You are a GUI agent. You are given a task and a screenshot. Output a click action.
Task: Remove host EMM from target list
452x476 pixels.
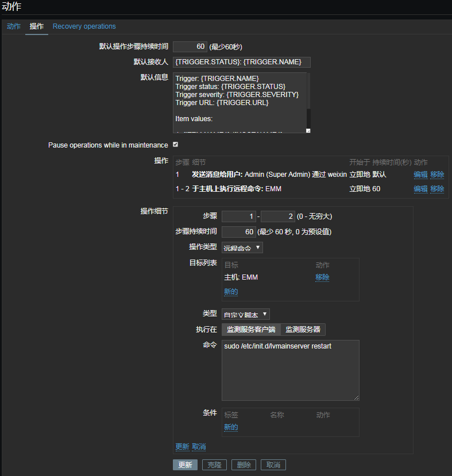coord(322,277)
